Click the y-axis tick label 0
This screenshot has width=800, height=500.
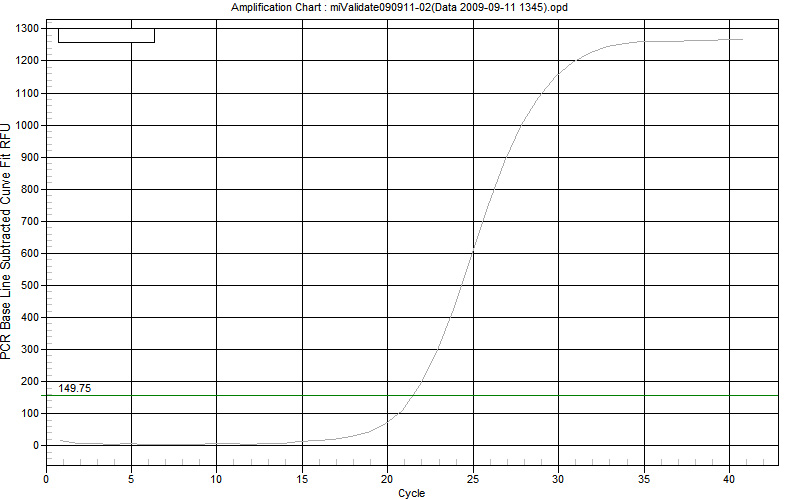coord(36,445)
